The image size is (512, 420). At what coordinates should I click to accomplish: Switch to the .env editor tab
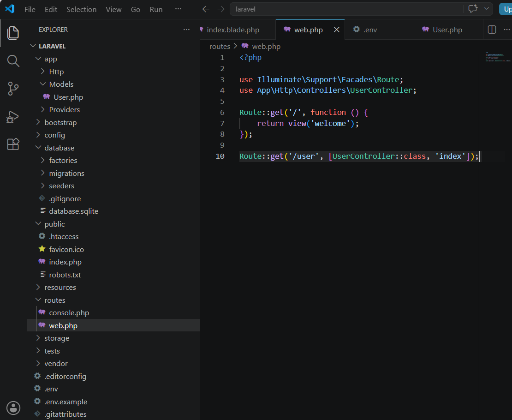pyautogui.click(x=379, y=30)
